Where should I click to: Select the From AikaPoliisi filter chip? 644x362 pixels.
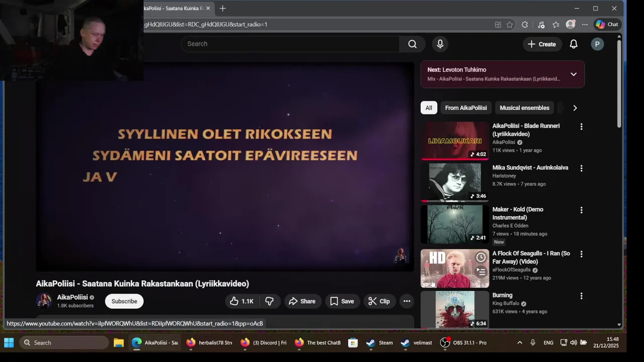coord(466,108)
